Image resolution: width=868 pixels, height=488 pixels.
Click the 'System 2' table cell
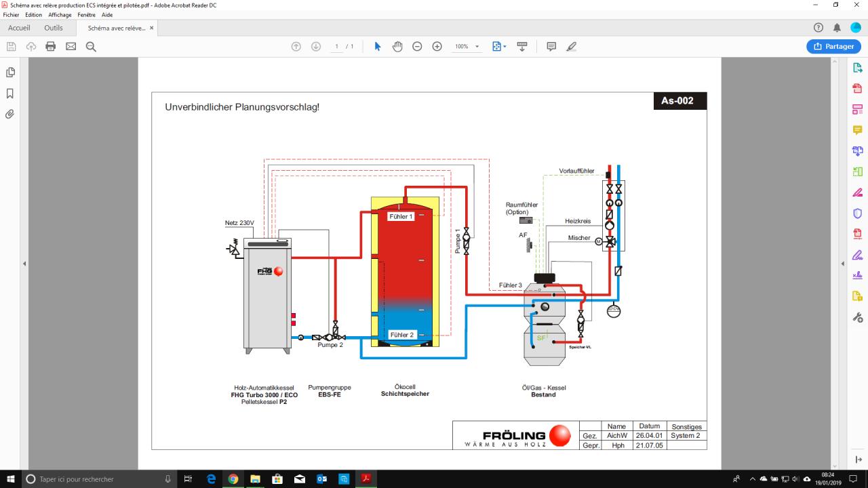pyautogui.click(x=685, y=436)
